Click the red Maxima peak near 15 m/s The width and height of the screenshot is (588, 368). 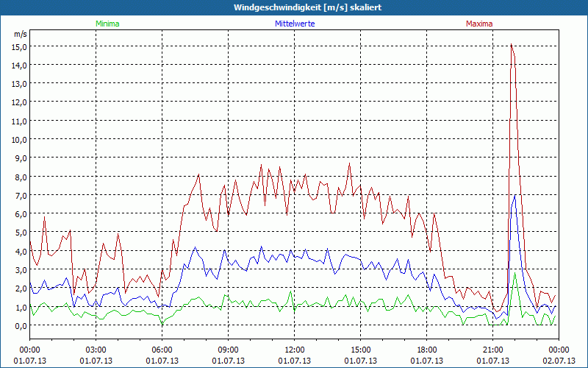pos(511,44)
